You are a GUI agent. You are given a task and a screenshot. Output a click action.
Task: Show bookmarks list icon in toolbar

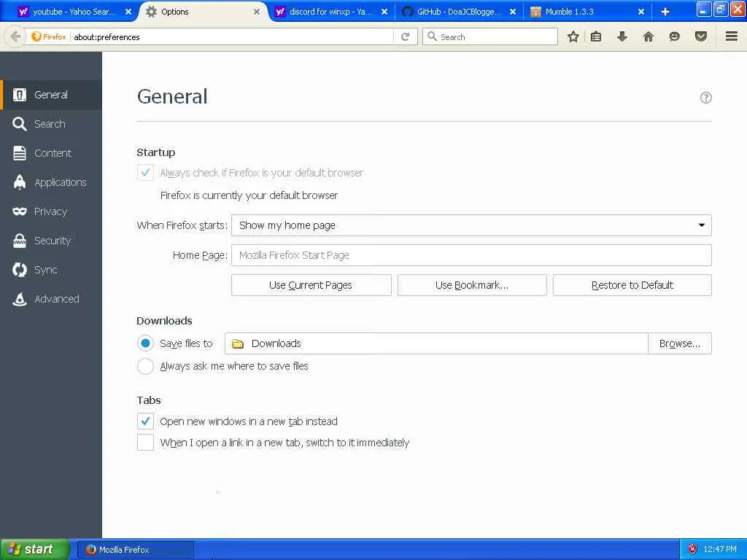pos(596,36)
